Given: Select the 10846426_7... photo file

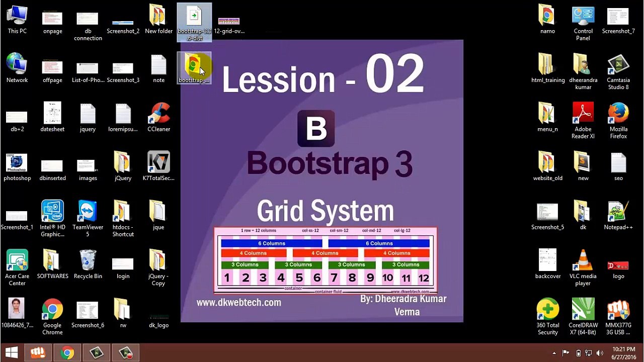Looking at the screenshot, I should point(17,313).
